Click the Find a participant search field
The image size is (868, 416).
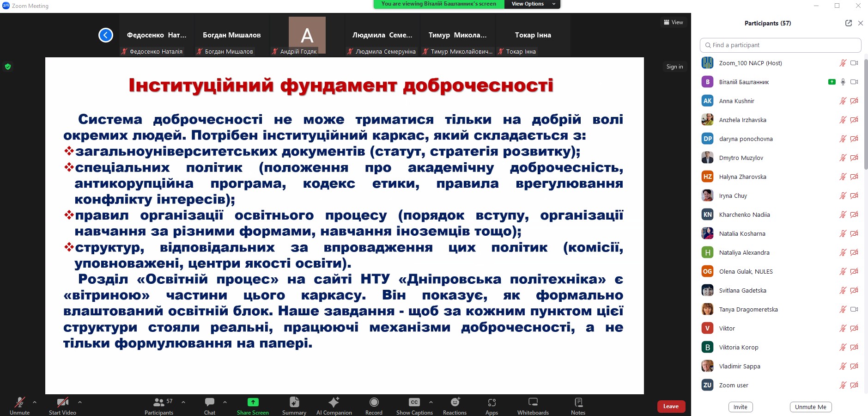pyautogui.click(x=781, y=45)
